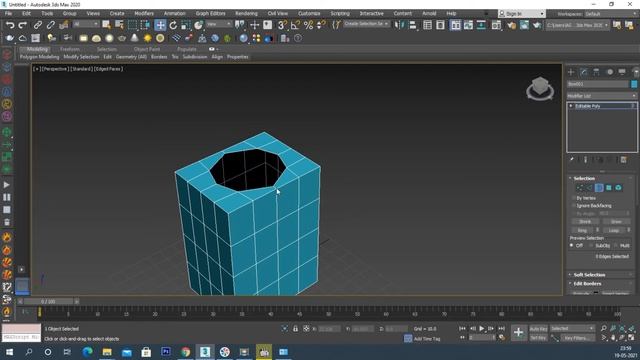Select Border sub-object level icon
This screenshot has width=640, height=360.
599,188
